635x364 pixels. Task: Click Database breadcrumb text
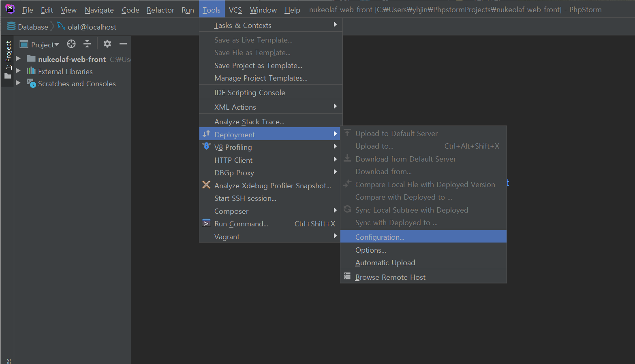click(33, 27)
